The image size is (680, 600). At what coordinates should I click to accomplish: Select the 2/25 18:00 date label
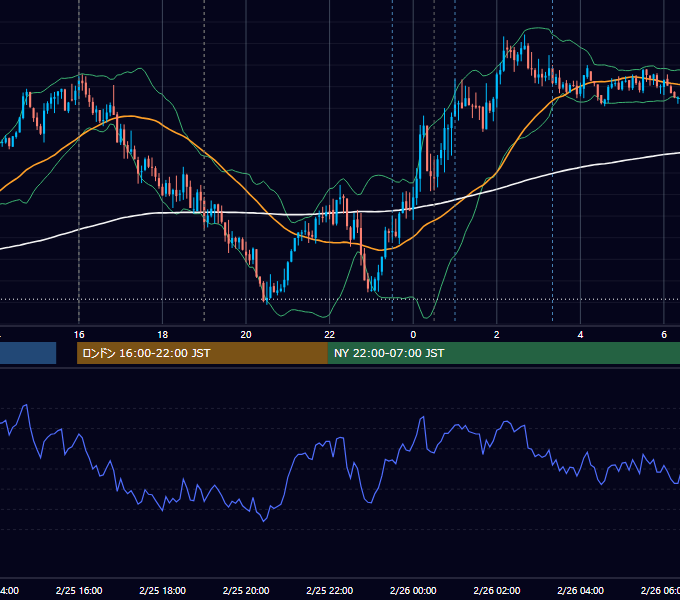(x=163, y=590)
